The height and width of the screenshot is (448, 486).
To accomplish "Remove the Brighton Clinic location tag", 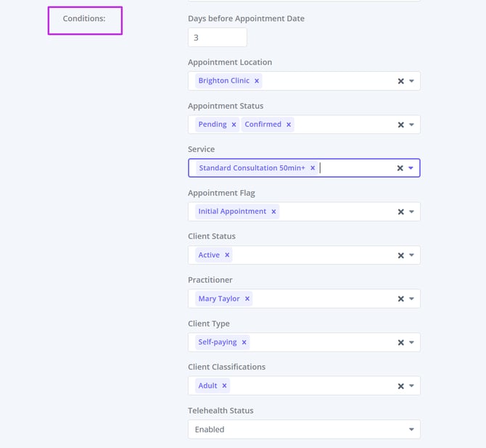I will (257, 81).
